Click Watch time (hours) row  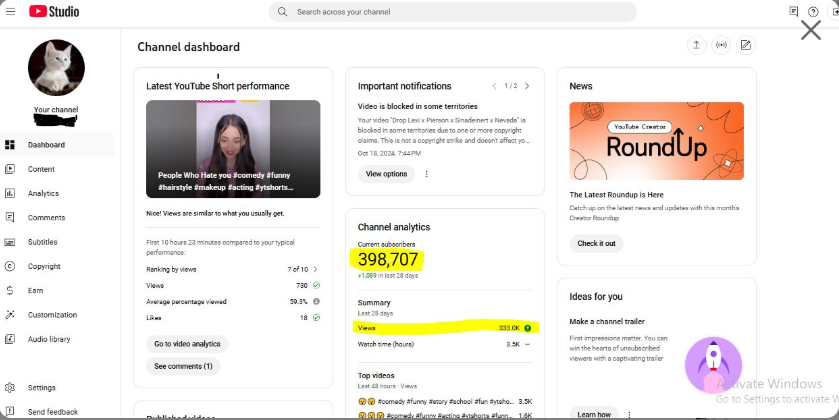pyautogui.click(x=445, y=344)
